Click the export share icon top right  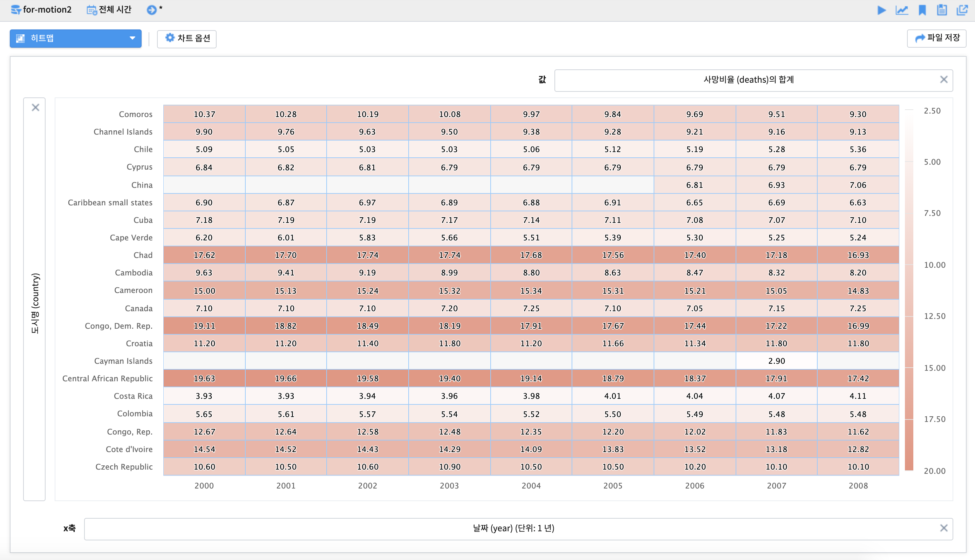[x=962, y=10]
